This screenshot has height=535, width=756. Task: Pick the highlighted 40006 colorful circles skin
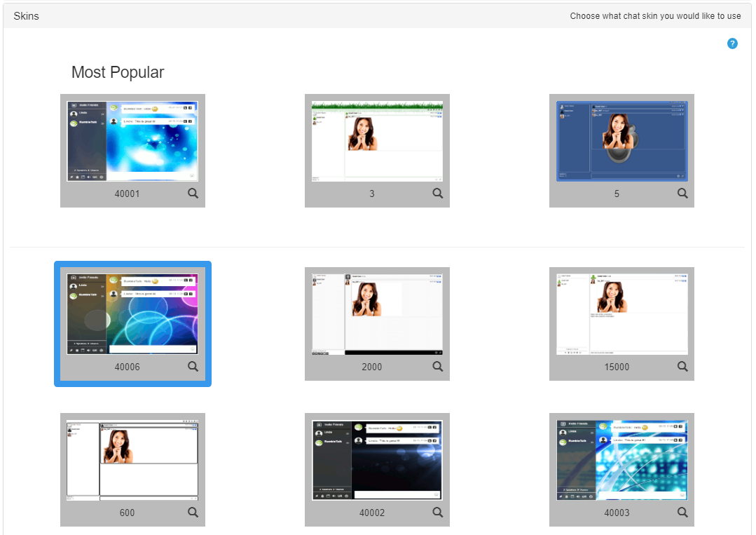pos(132,314)
